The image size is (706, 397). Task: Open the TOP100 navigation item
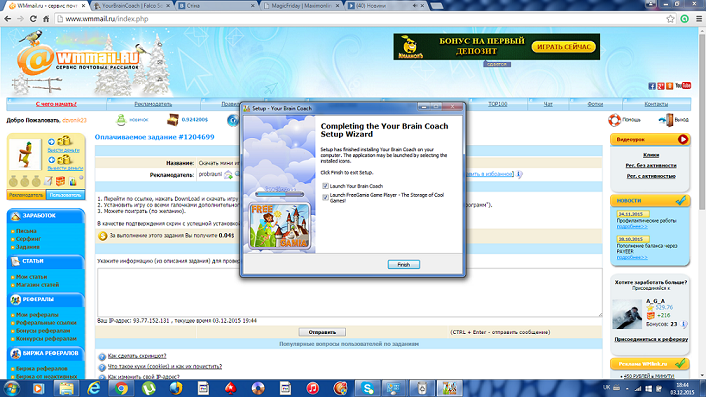tap(498, 104)
